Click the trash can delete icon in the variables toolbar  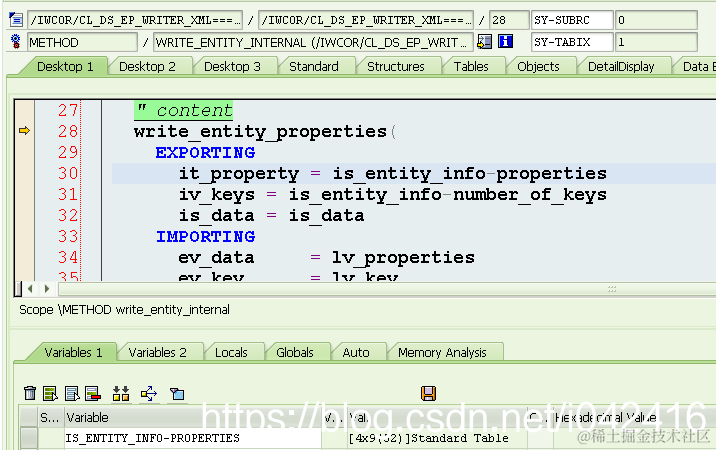pyautogui.click(x=30, y=393)
